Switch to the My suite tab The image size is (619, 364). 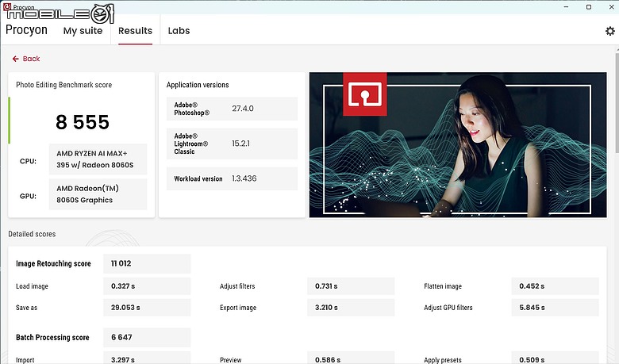point(83,31)
